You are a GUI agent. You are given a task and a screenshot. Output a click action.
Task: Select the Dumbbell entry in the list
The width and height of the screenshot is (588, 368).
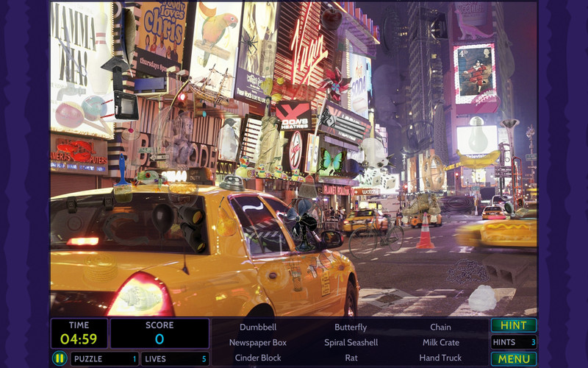[258, 327]
